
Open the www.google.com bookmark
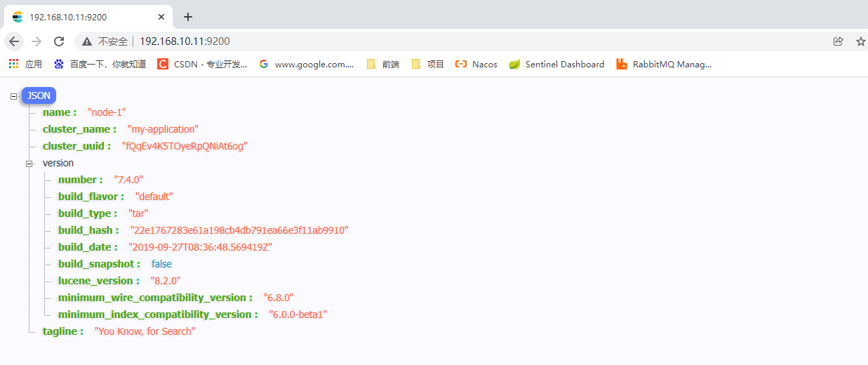[x=306, y=64]
